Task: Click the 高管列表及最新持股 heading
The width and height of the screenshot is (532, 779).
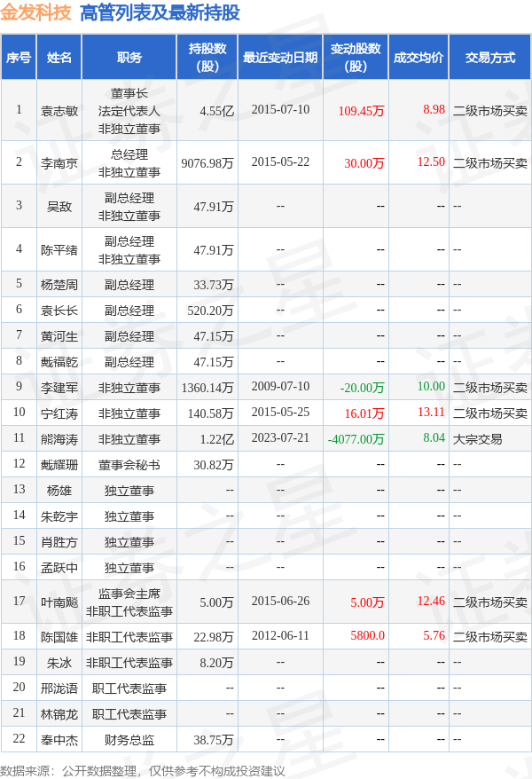Action: tap(160, 12)
